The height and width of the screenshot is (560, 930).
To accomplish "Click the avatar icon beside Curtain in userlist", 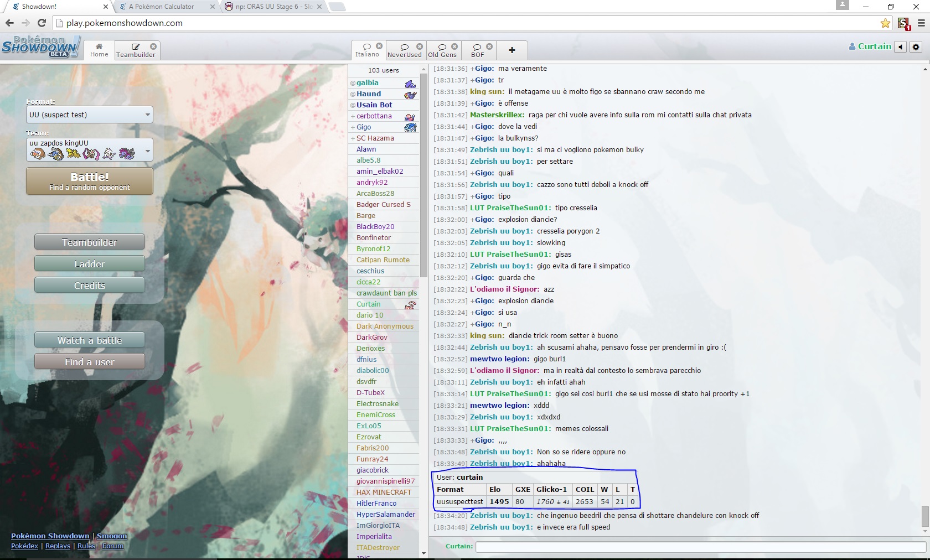I will coord(410,305).
